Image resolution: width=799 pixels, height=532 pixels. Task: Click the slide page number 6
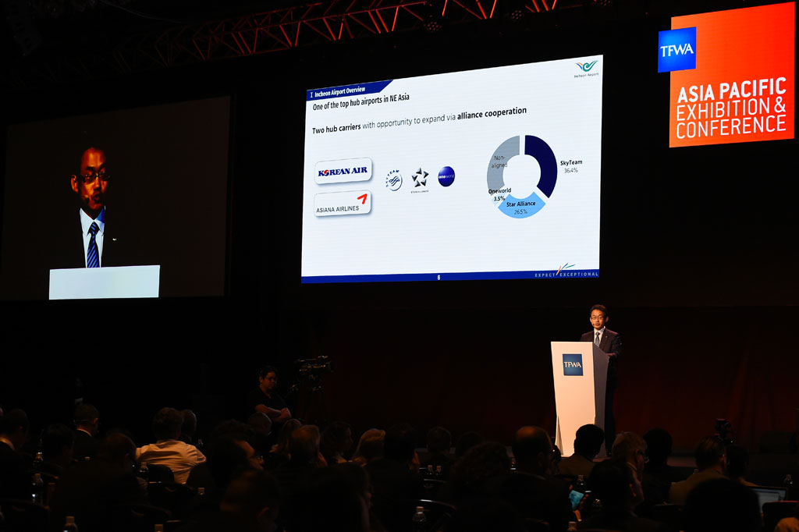[x=439, y=277]
